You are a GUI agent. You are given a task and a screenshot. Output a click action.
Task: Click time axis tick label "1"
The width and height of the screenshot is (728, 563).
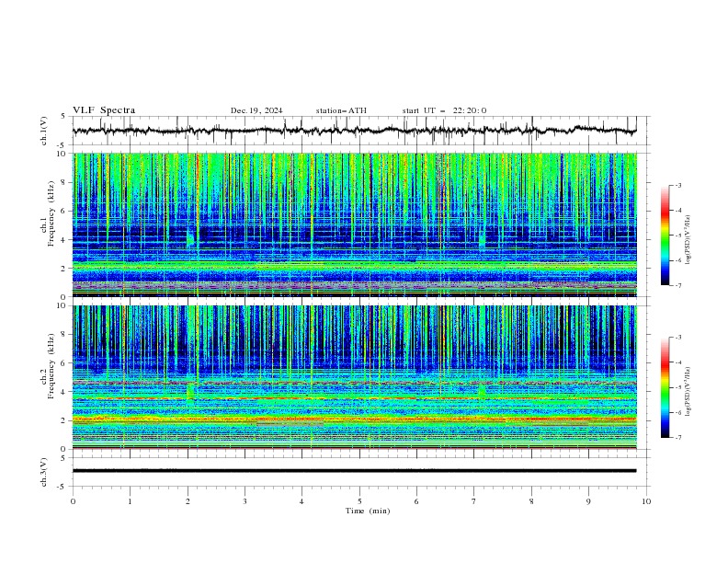[130, 501]
